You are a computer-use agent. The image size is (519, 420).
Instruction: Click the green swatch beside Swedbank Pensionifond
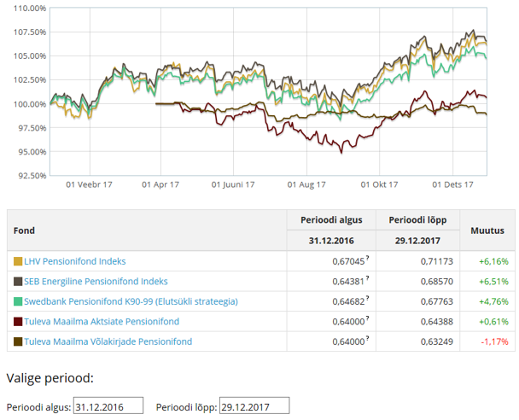pos(18,301)
